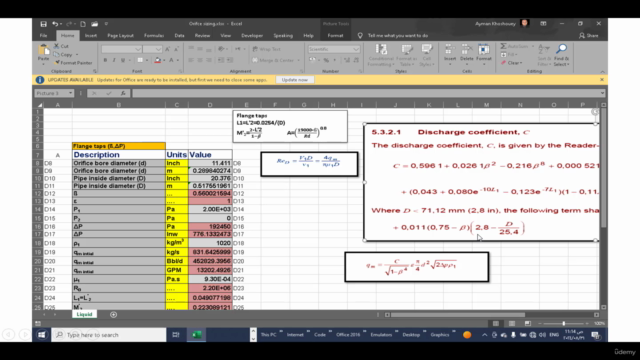The width and height of the screenshot is (640, 360).
Task: Click the AutoSum sigma icon
Action: pyautogui.click(x=504, y=46)
